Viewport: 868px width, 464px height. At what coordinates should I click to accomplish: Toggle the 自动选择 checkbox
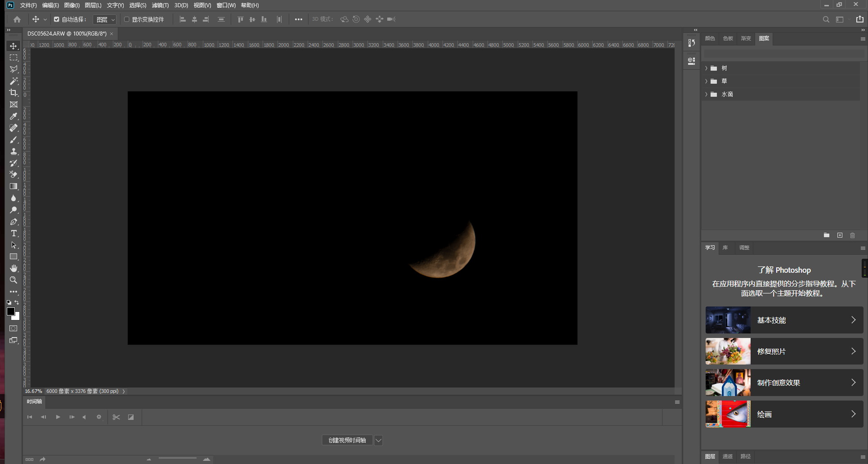57,19
